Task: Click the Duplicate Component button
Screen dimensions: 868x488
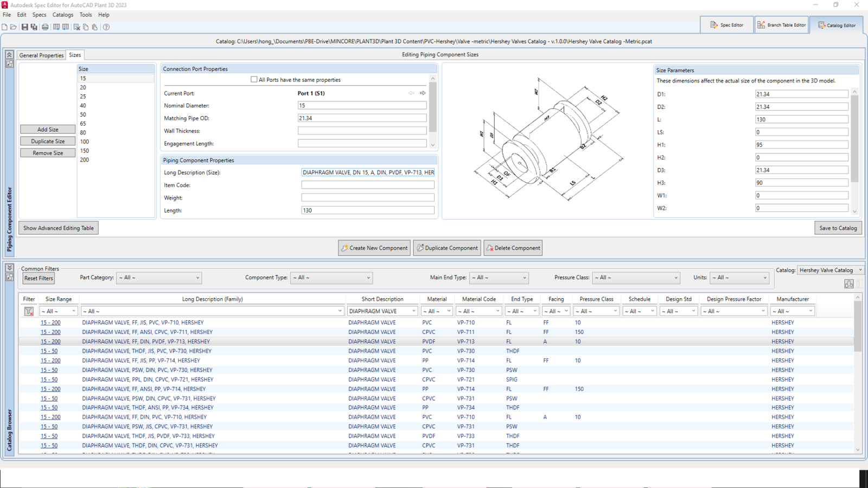Action: [448, 248]
